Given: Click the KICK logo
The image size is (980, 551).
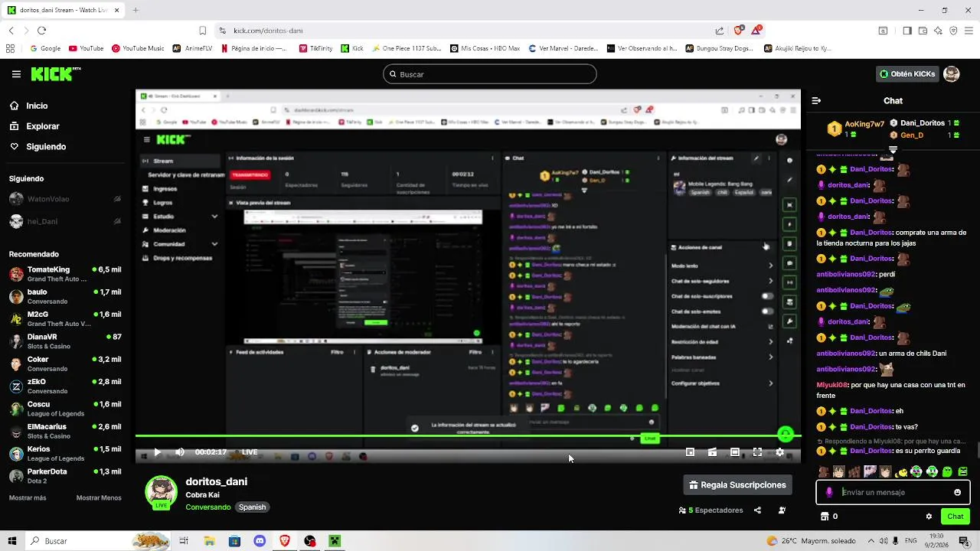Looking at the screenshot, I should point(56,74).
